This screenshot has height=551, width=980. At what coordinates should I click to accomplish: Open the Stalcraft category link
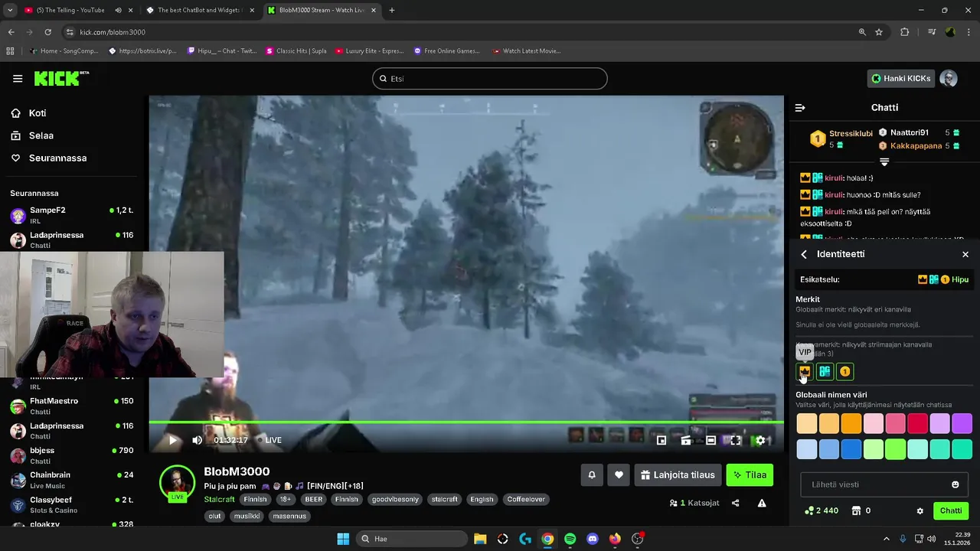pyautogui.click(x=219, y=499)
